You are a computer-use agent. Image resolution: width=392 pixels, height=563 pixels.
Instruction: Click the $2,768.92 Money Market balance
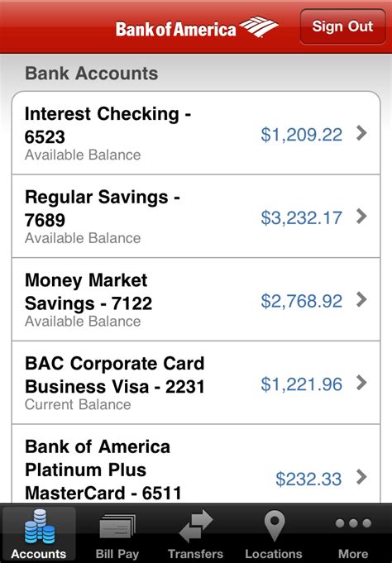pyautogui.click(x=302, y=301)
